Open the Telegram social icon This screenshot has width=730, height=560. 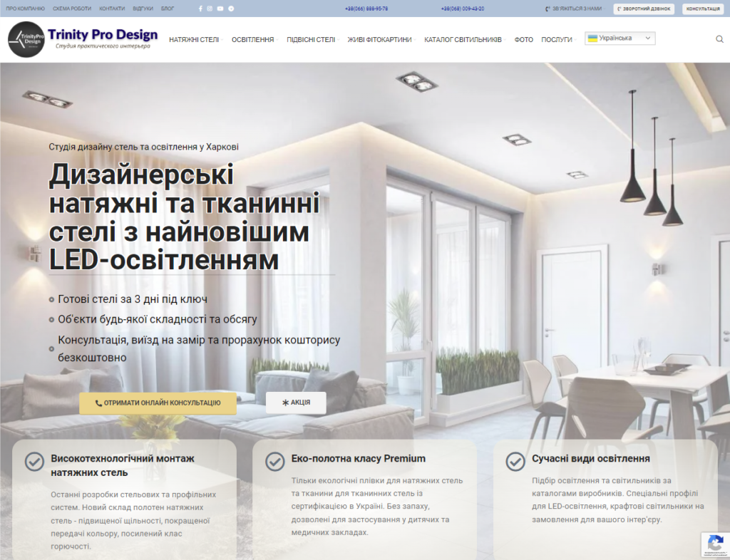click(x=231, y=9)
